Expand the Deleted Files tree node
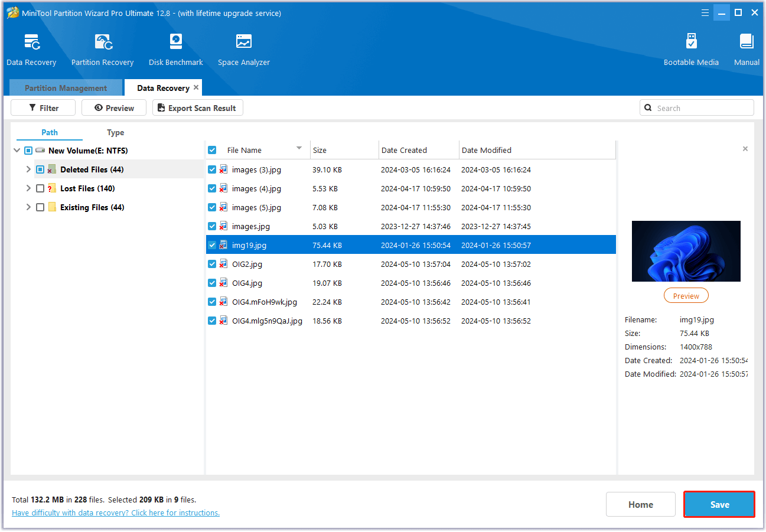Screen dimensions: 766x532 28,169
